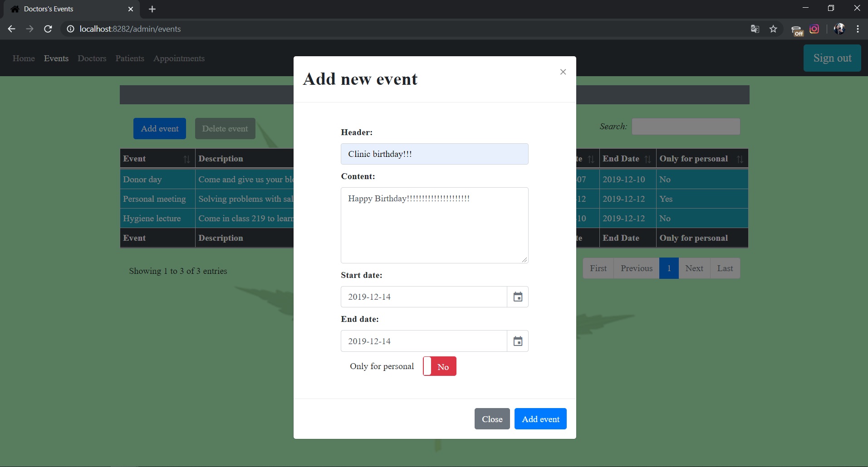Click the blue Add event button in dialog
The height and width of the screenshot is (467, 868).
click(x=540, y=419)
